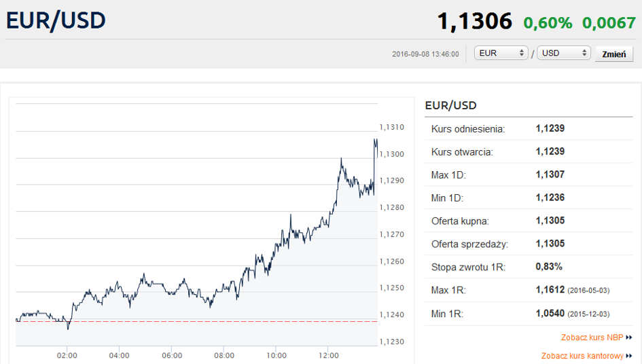Open the USD quote currency dropdown
The height and width of the screenshot is (364, 642).
pos(564,53)
